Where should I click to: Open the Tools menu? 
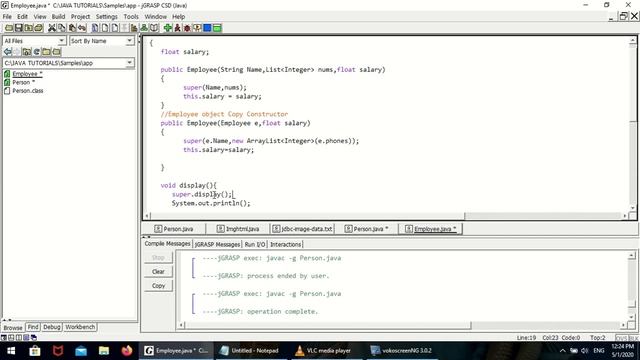(x=131, y=17)
